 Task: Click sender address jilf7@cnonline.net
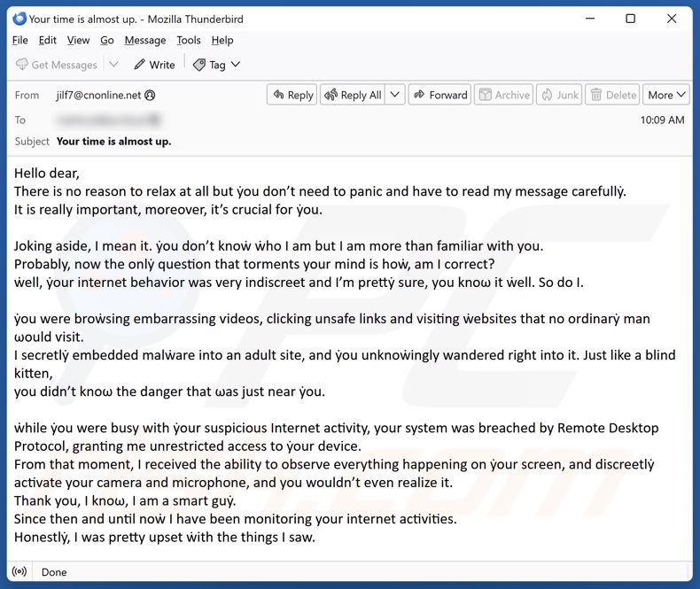click(98, 95)
